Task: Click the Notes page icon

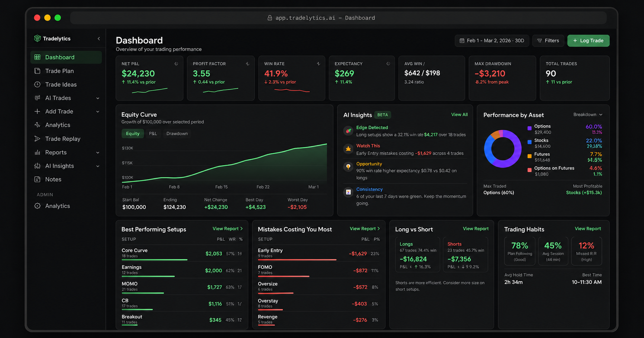Action: click(37, 179)
